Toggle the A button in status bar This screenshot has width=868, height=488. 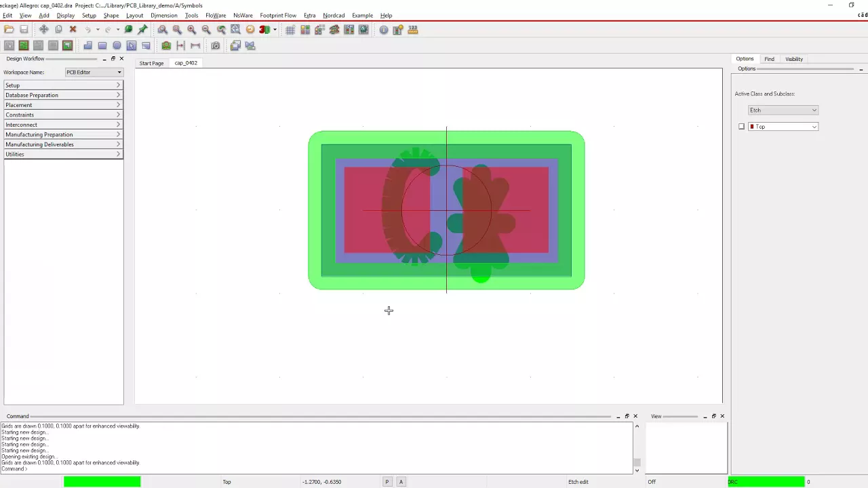[401, 481]
